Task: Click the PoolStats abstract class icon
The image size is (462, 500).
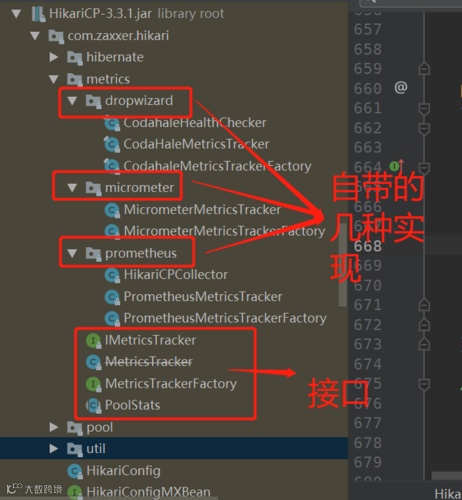Action: [x=93, y=406]
